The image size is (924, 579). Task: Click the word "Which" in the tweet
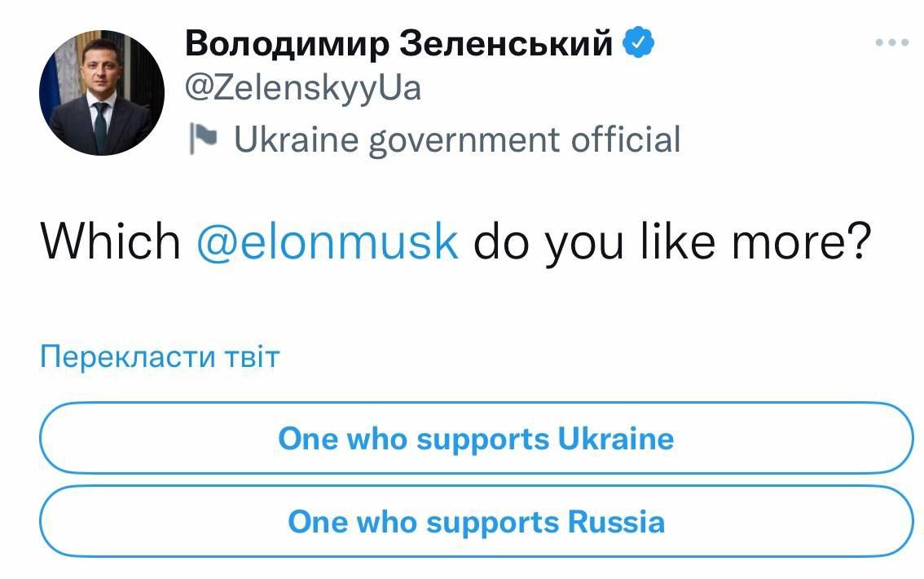[x=111, y=242]
